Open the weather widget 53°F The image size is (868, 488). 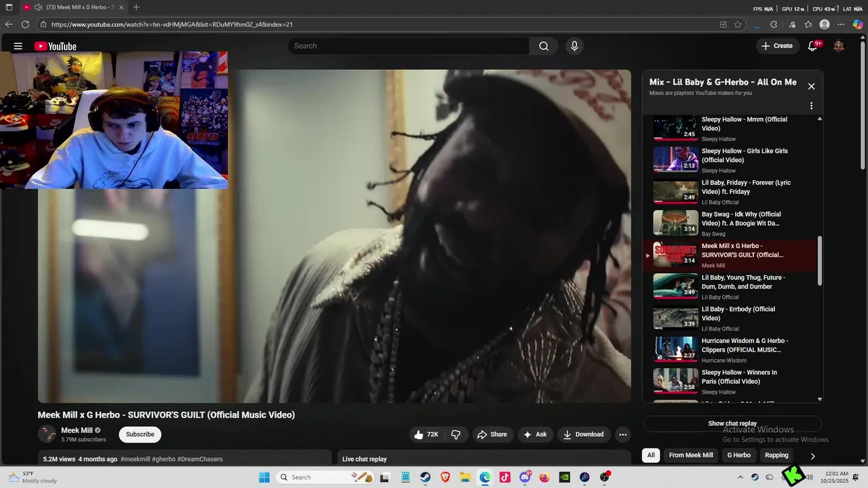[x=32, y=477]
